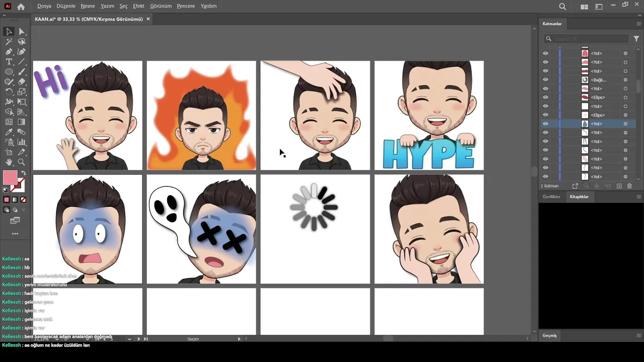Click Change Screen Mode button in toolbar
The width and height of the screenshot is (644, 362).
tap(15, 220)
